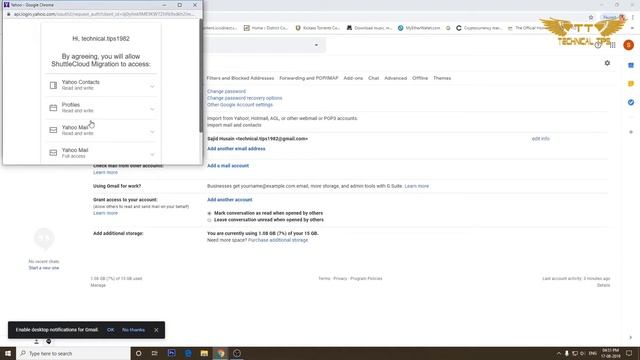This screenshot has height=360, width=640.
Task: Click Start a new one chat link
Action: pos(44,268)
